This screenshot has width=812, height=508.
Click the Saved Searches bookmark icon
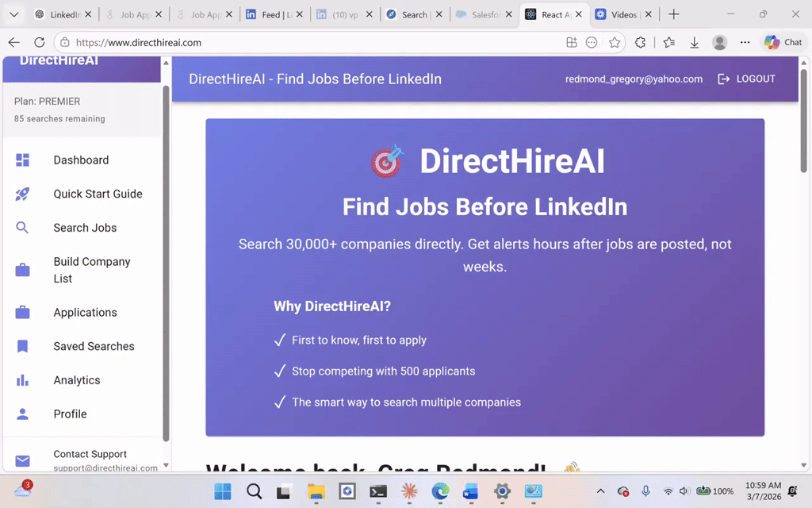click(22, 347)
